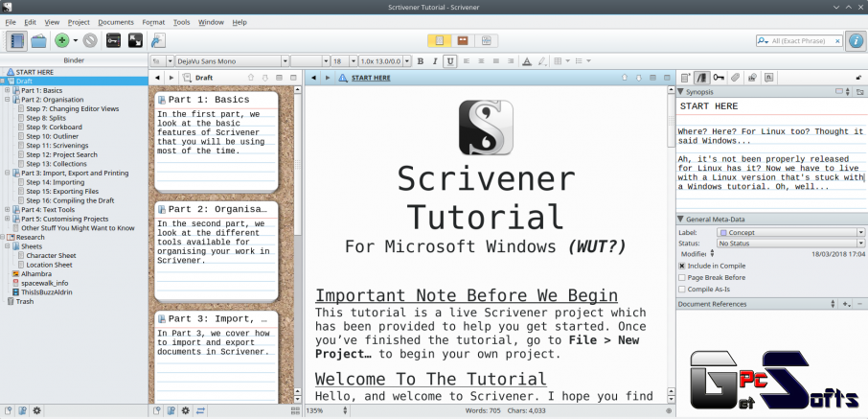868x419 pixels.
Task: Open Comments and Footnotes inspector icon
Action: tap(769, 78)
